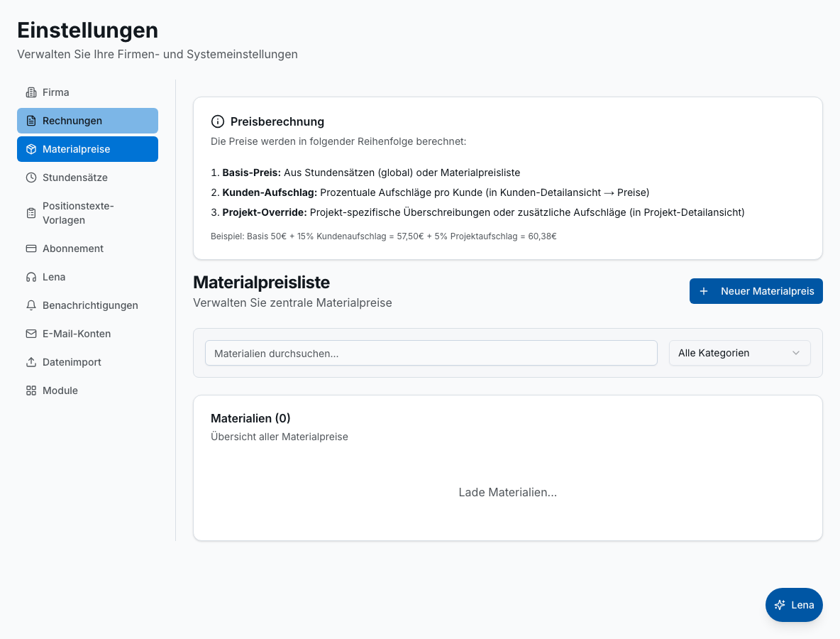This screenshot has height=639, width=840.
Task: Click the Datenimport upload icon
Action: (31, 362)
